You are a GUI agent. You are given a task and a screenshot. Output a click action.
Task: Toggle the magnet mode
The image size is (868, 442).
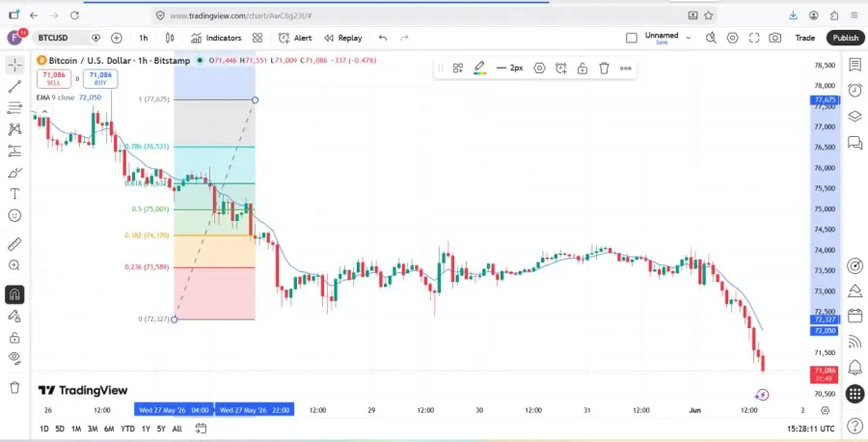coord(14,294)
